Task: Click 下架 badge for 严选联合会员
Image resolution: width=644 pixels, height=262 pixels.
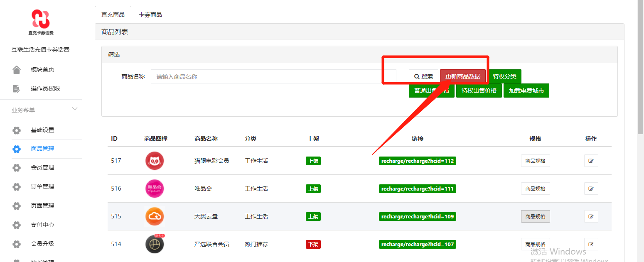Action: click(313, 245)
